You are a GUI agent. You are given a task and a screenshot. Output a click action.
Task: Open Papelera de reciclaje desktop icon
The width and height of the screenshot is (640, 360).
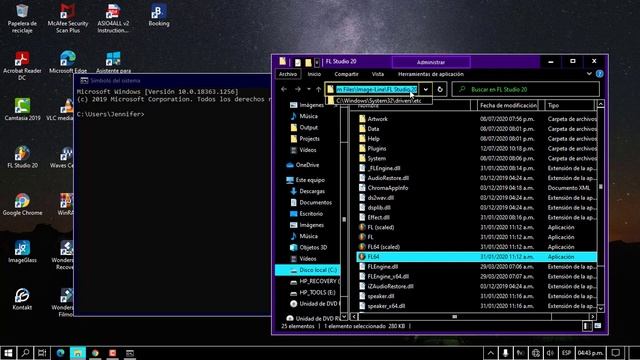pyautogui.click(x=22, y=18)
